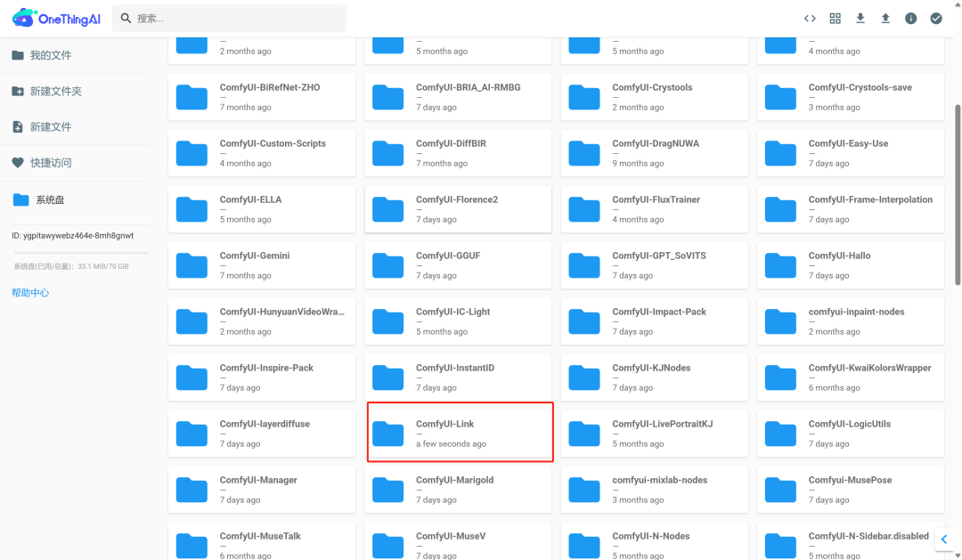962x560 pixels.
Task: Select the ComfyUI-KJNodes folder name
Action: tap(651, 368)
